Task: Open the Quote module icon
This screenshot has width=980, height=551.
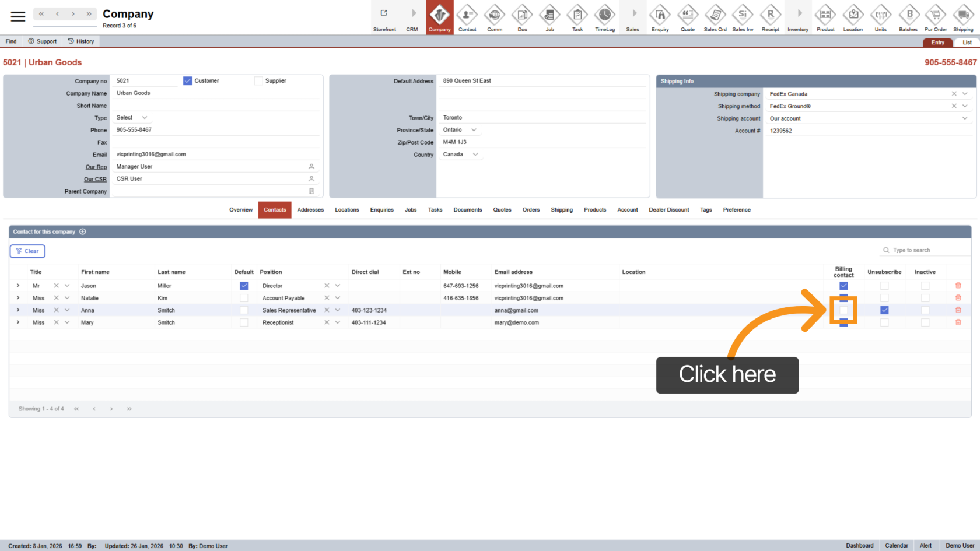Action: pos(687,16)
